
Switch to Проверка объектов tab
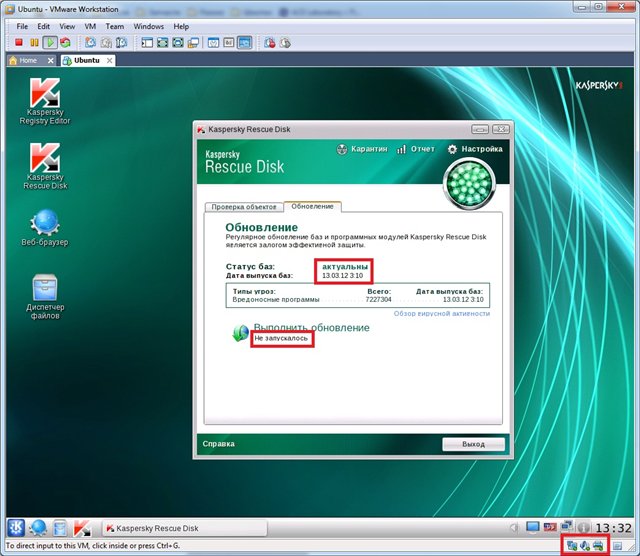243,207
